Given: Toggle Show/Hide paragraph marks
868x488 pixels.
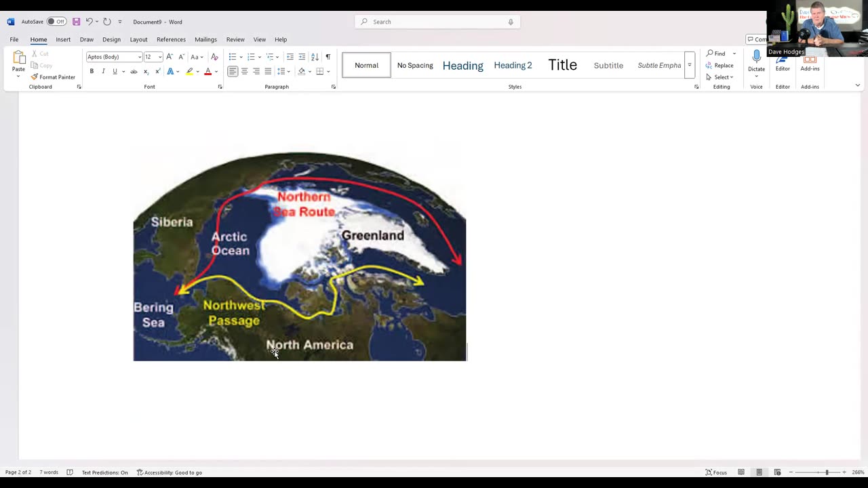Looking at the screenshot, I should pos(328,57).
